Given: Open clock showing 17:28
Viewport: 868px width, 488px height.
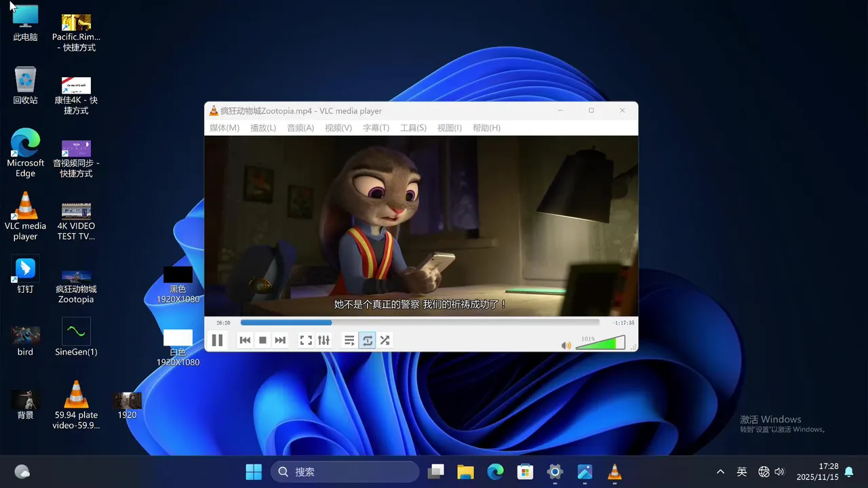Looking at the screenshot, I should click(x=818, y=472).
